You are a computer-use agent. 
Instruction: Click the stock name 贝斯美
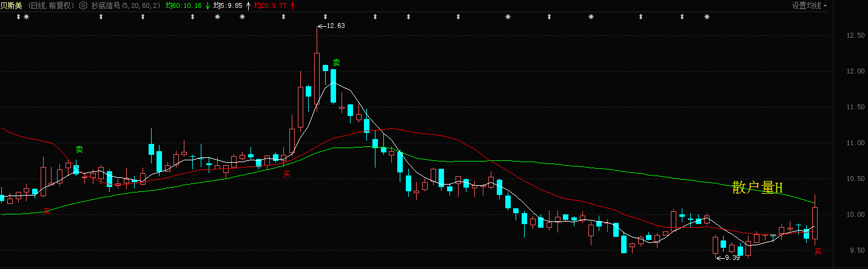[x=11, y=5]
